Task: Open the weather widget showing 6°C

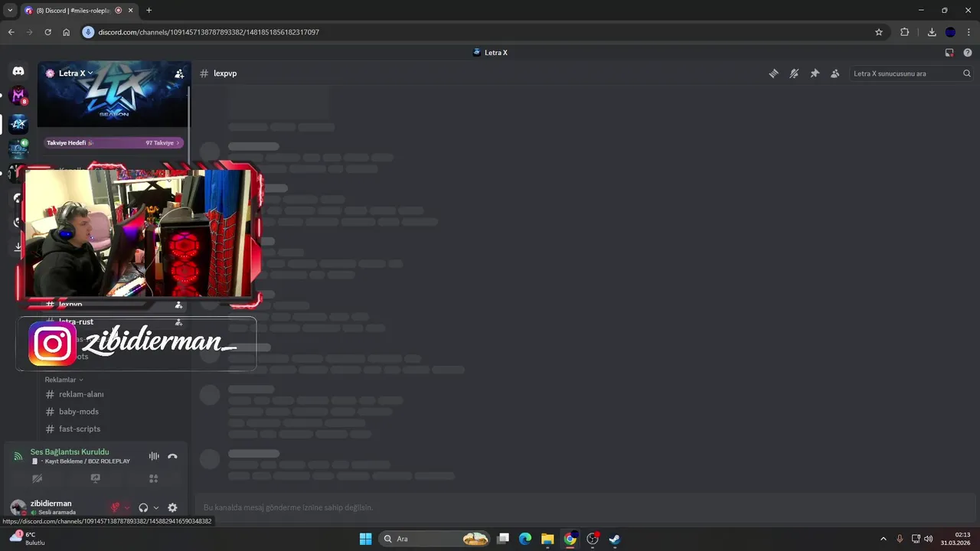Action: (x=27, y=539)
